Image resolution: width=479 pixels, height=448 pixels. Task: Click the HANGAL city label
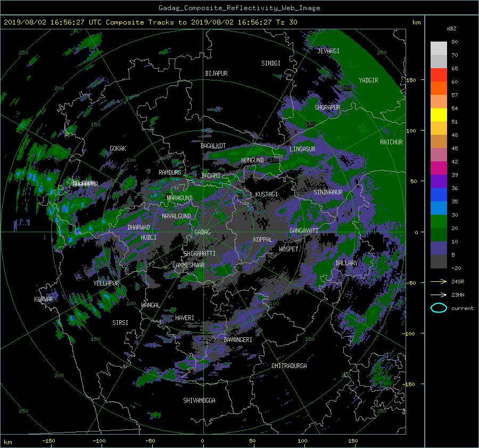point(150,305)
